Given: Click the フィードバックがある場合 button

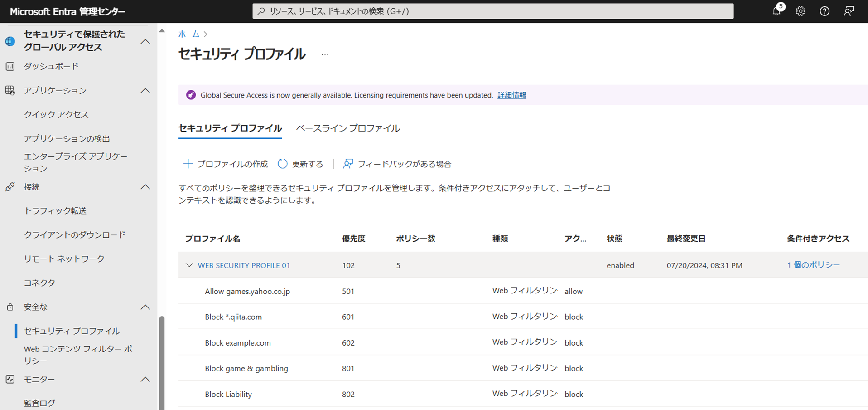Looking at the screenshot, I should point(397,164).
